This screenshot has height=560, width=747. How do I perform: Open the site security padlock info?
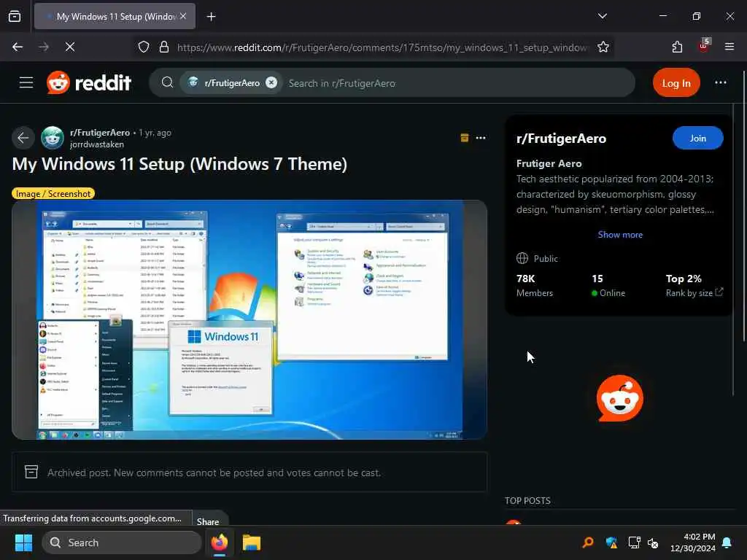click(164, 47)
